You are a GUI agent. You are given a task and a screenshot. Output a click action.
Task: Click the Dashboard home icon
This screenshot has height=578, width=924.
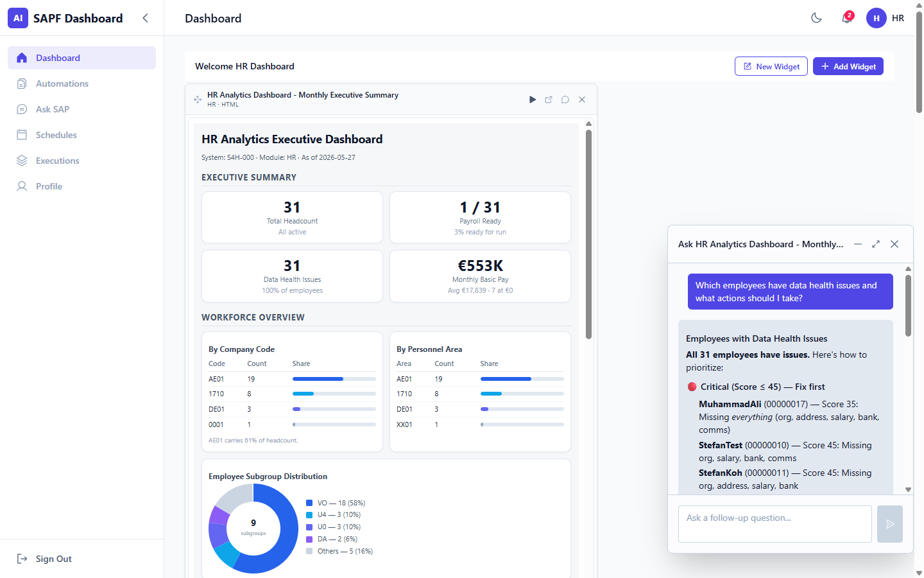click(22, 58)
